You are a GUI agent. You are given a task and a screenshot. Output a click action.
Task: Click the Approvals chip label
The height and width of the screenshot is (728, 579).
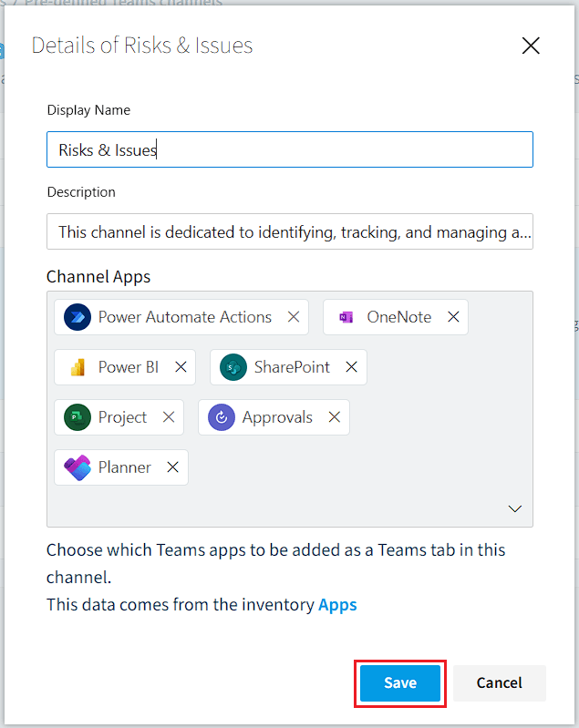coord(277,417)
